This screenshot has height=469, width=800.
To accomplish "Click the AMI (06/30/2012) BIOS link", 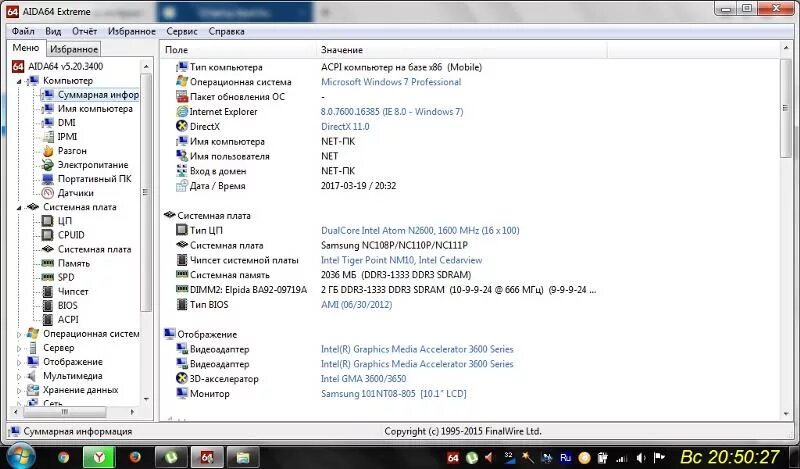I will point(356,305).
